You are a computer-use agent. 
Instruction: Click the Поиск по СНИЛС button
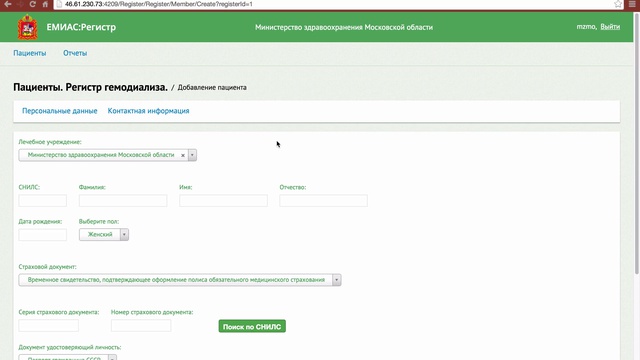pos(252,326)
